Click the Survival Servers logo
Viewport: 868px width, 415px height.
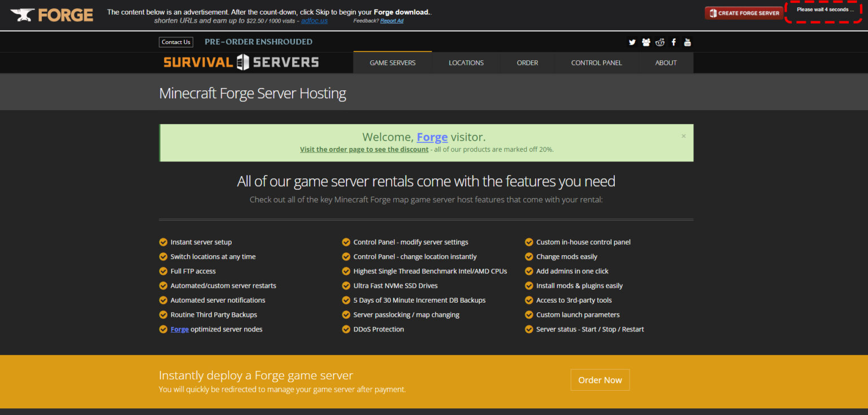click(240, 63)
